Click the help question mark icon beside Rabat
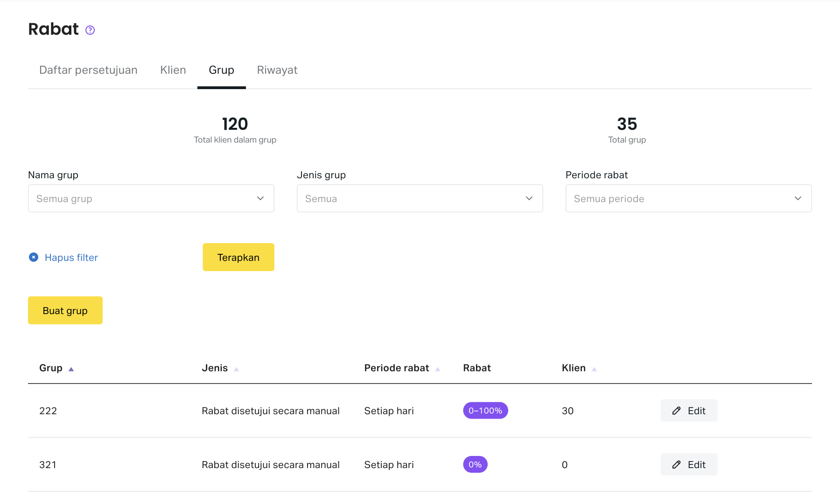The image size is (840, 504). pyautogui.click(x=90, y=30)
